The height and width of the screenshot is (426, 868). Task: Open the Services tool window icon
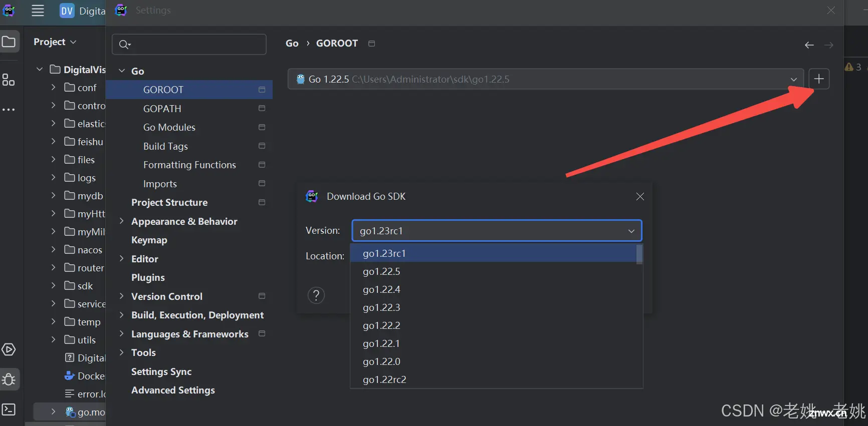(x=9, y=349)
